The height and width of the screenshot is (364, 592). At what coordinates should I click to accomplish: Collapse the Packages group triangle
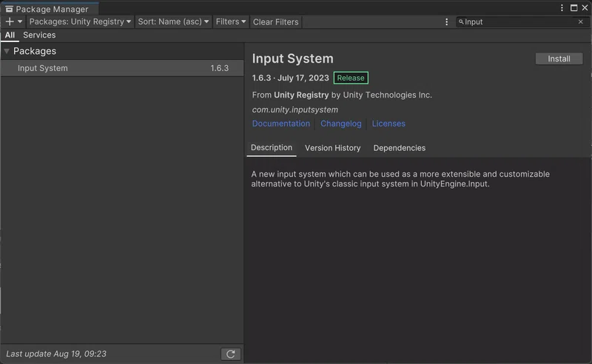7,51
